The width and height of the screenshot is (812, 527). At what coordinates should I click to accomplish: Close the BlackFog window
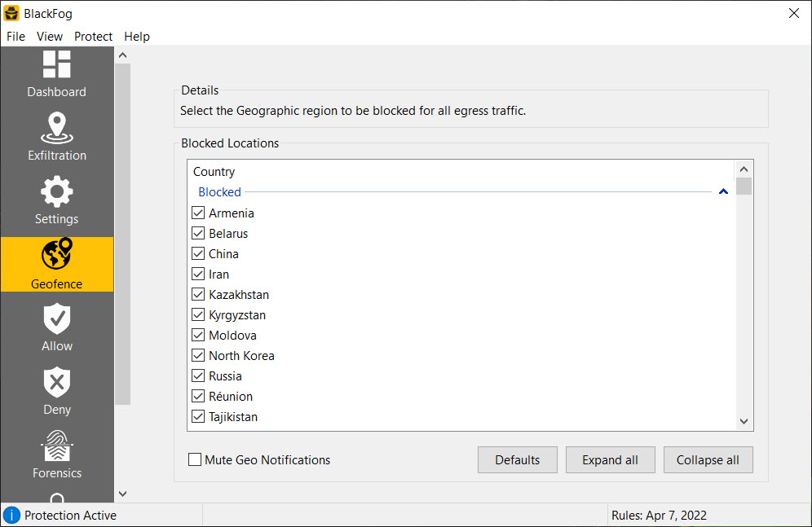794,14
